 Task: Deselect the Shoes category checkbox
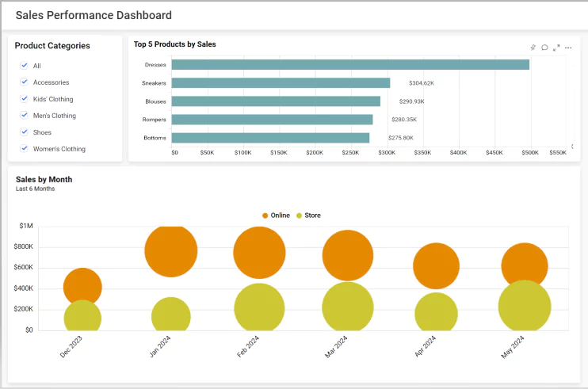tap(25, 132)
